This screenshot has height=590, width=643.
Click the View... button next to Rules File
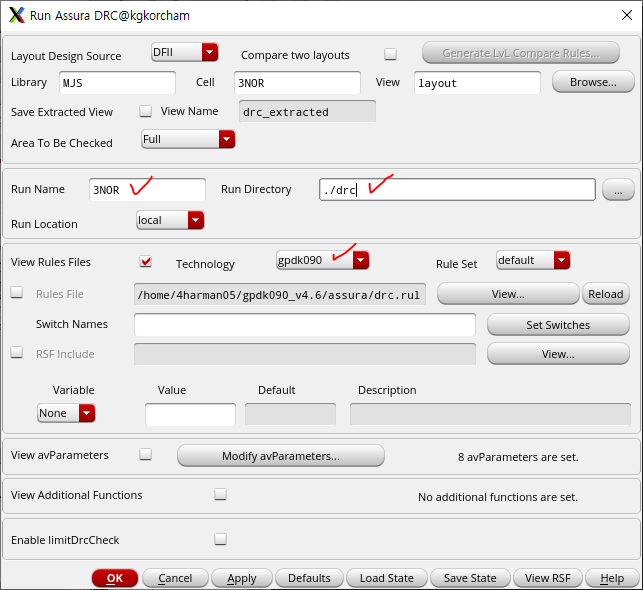click(x=508, y=294)
